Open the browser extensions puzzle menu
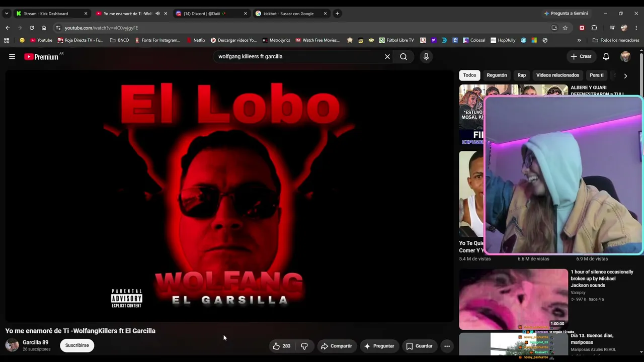644x362 pixels. tap(594, 28)
